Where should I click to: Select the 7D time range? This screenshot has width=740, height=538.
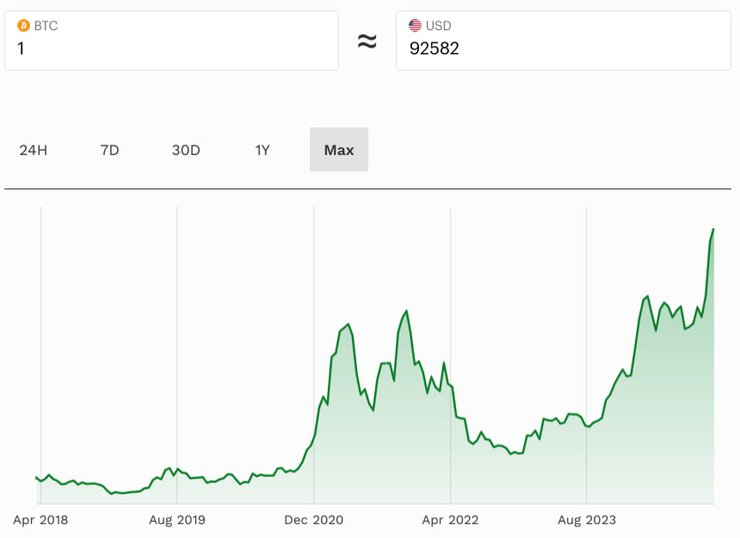coord(110,150)
